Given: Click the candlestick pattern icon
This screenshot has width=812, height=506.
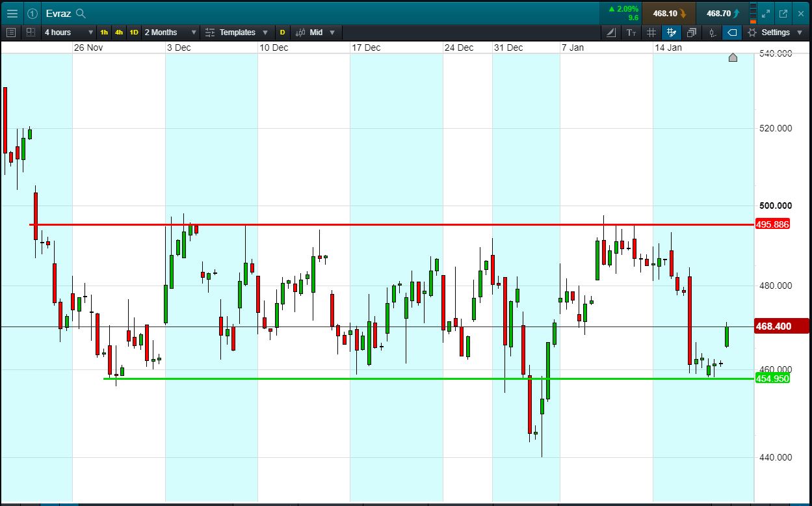Looking at the screenshot, I should 713,32.
